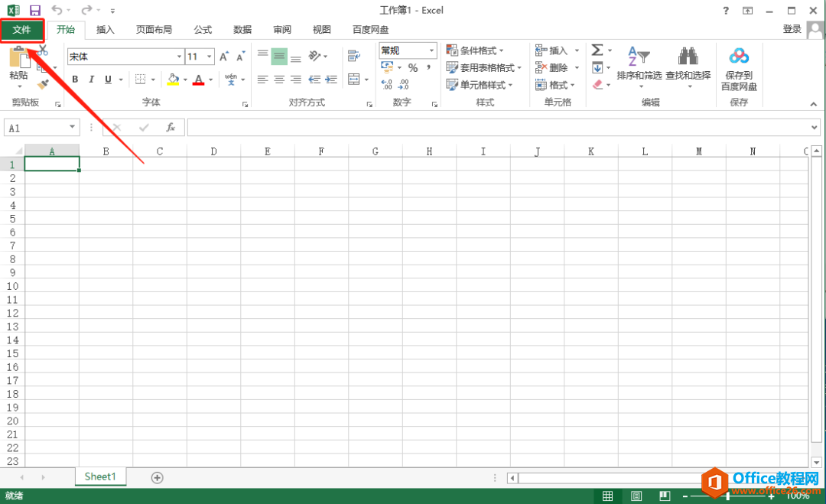Click the Undo arrow icon
This screenshot has width=826, height=504.
(57, 10)
